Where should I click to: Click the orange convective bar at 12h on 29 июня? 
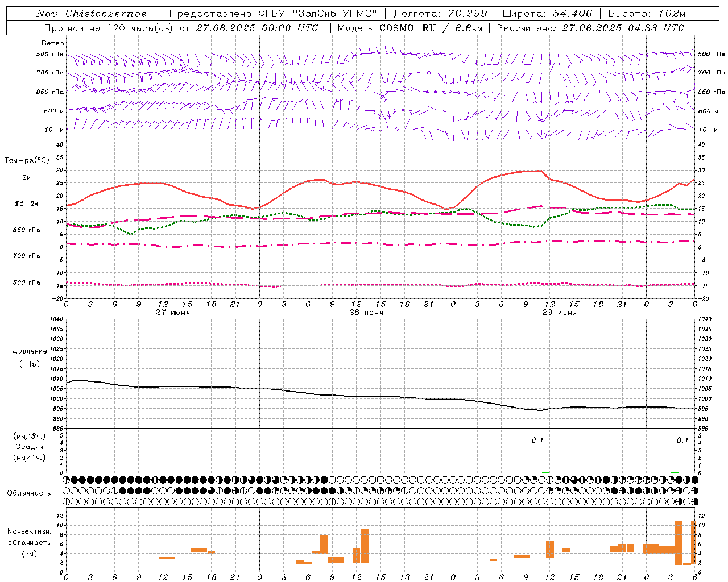[x=550, y=549]
